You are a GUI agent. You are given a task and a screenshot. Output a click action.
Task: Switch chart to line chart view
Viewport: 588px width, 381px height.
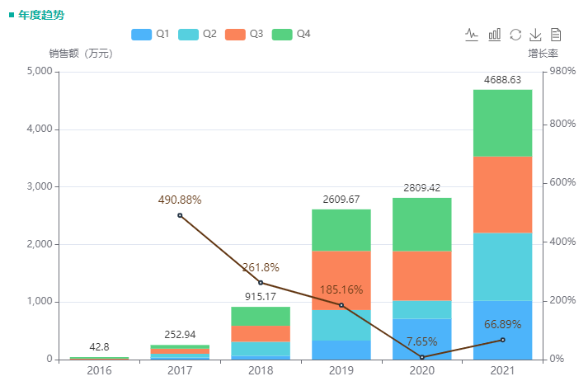[x=472, y=35]
